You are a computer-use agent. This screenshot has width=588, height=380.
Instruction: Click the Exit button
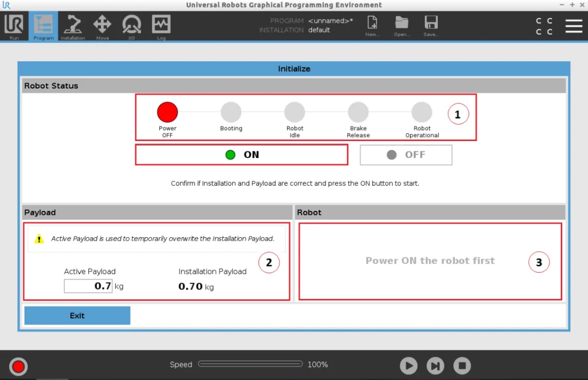click(77, 316)
